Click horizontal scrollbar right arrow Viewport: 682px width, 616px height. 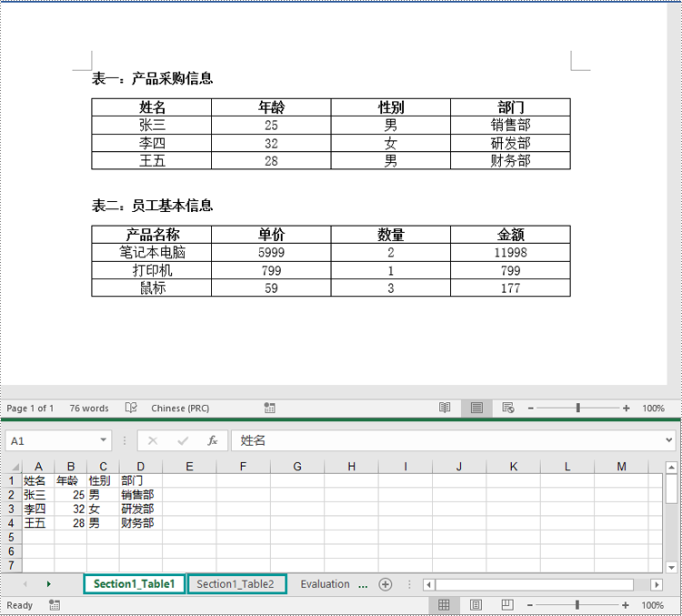657,585
